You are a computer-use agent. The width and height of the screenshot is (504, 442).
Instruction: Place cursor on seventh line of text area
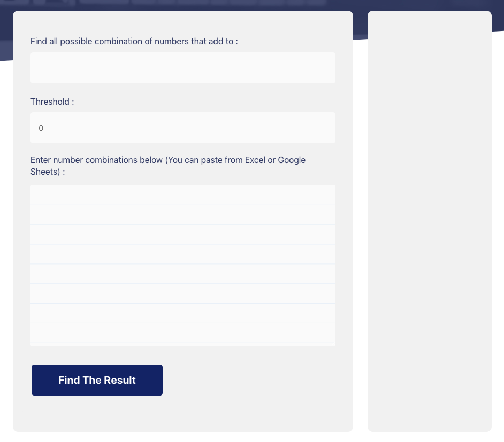tap(183, 313)
